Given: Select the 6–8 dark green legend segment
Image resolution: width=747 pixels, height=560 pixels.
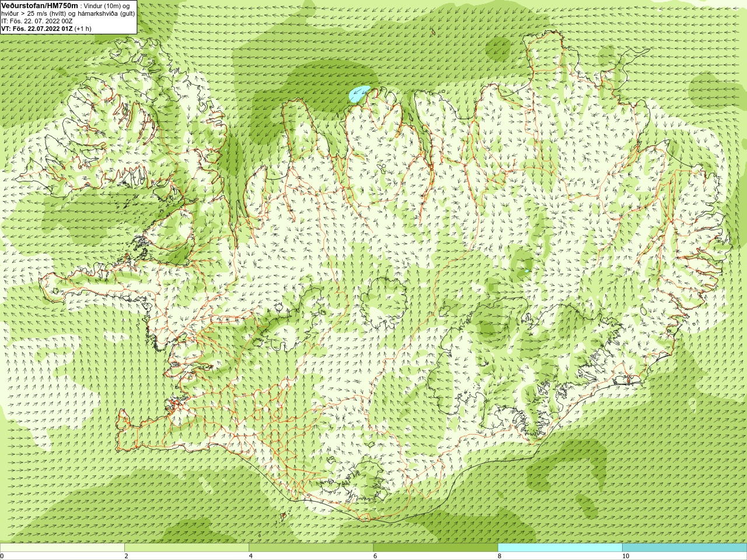Looking at the screenshot, I should coord(435,548).
